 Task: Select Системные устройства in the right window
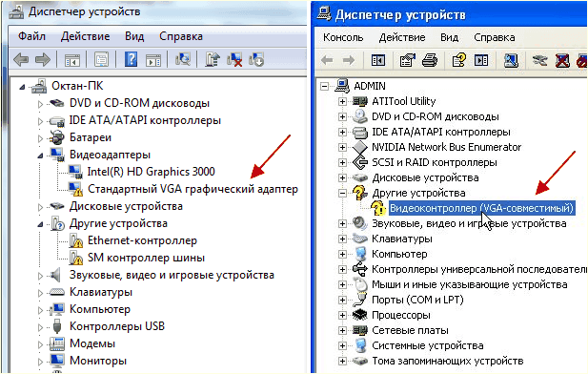[428, 345]
